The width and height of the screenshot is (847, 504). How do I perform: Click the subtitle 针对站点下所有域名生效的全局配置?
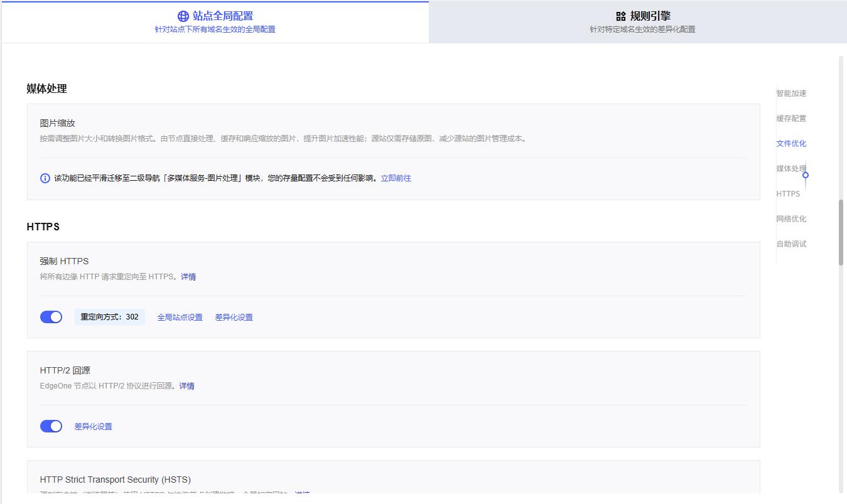tap(215, 29)
